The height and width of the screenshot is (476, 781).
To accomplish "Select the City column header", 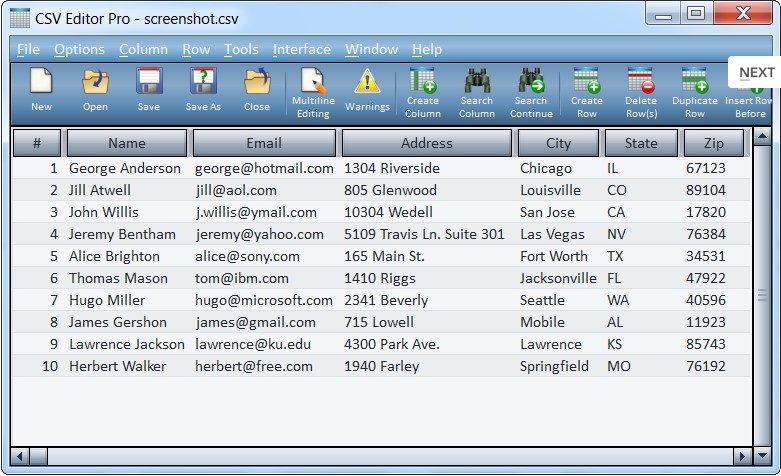I will pos(558,143).
